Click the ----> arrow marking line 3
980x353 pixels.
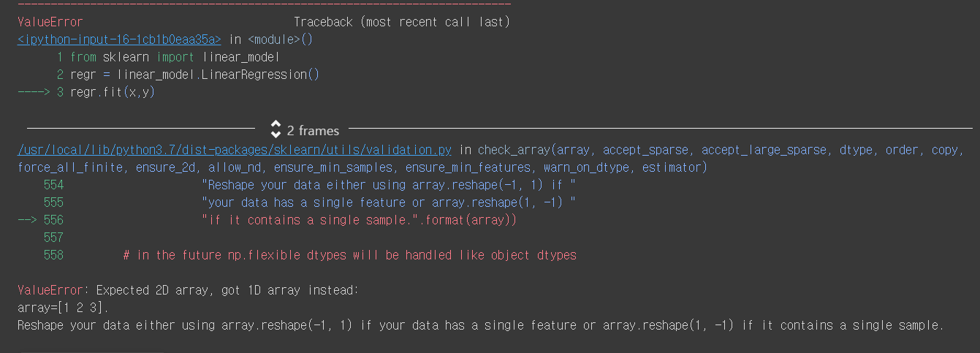34,92
